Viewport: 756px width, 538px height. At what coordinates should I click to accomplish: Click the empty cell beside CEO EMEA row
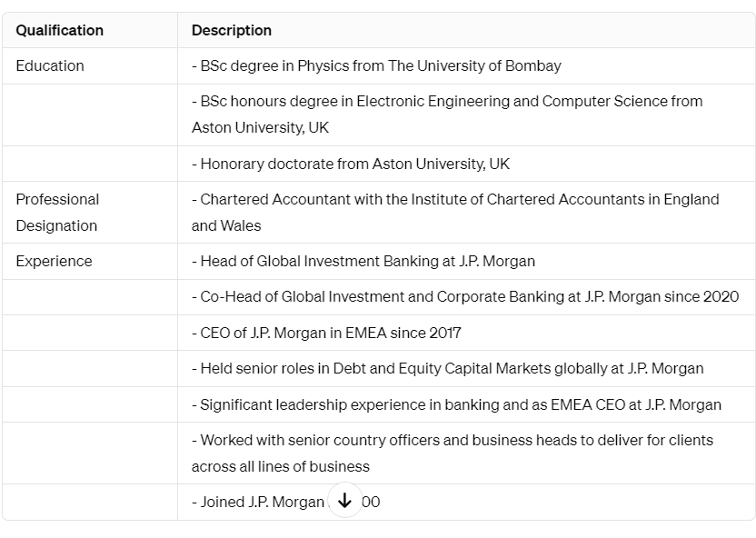pyautogui.click(x=90, y=333)
